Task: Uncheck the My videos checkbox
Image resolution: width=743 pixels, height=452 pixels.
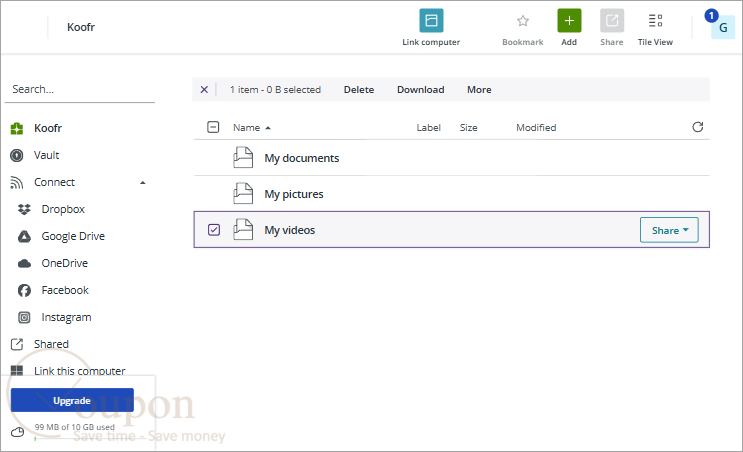Action: [x=214, y=230]
